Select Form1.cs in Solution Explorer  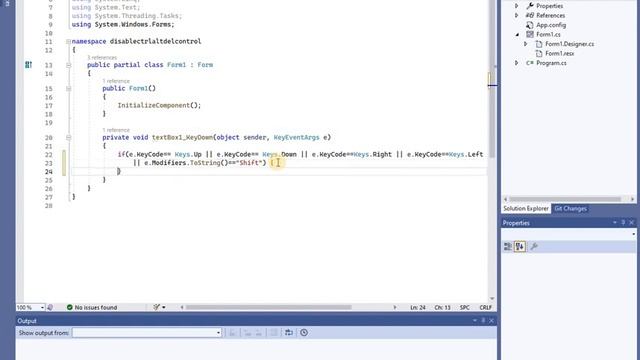[548, 34]
